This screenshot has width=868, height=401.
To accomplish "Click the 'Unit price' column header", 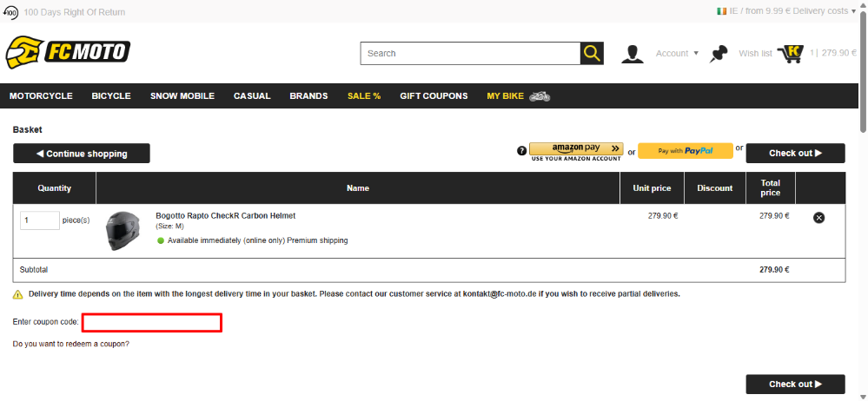I will tap(652, 188).
